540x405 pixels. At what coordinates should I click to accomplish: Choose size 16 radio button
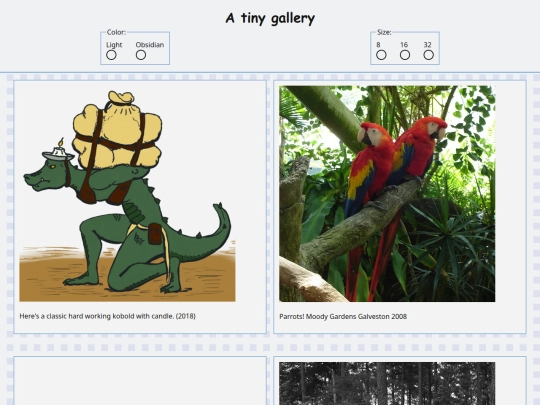click(x=405, y=55)
